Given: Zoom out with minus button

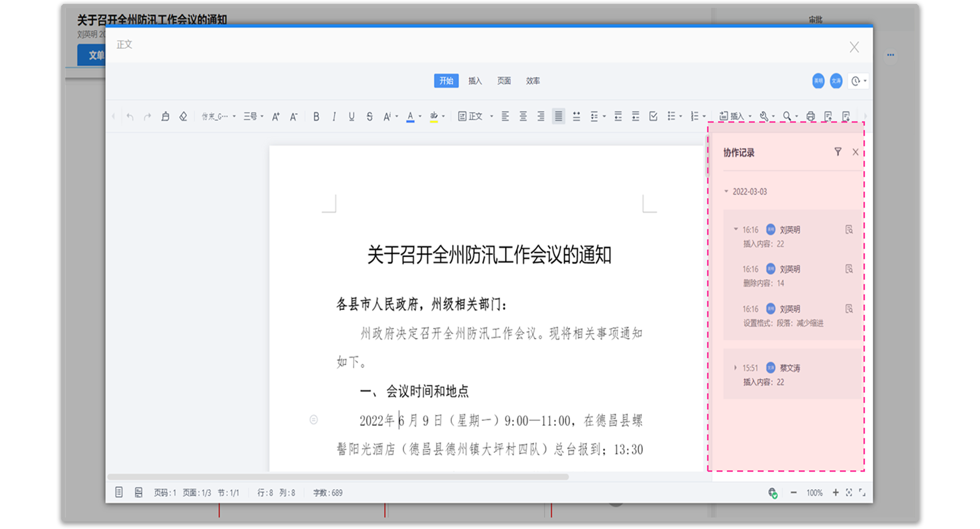Looking at the screenshot, I should point(793,493).
